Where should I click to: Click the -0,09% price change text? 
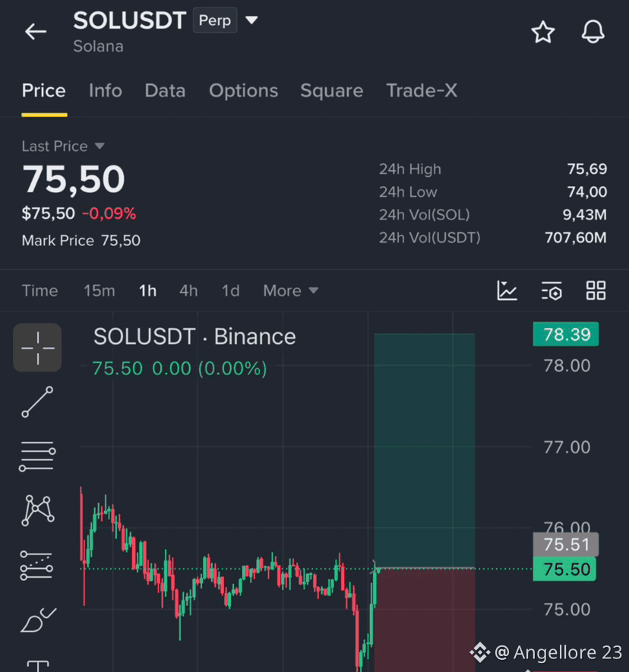tap(109, 213)
